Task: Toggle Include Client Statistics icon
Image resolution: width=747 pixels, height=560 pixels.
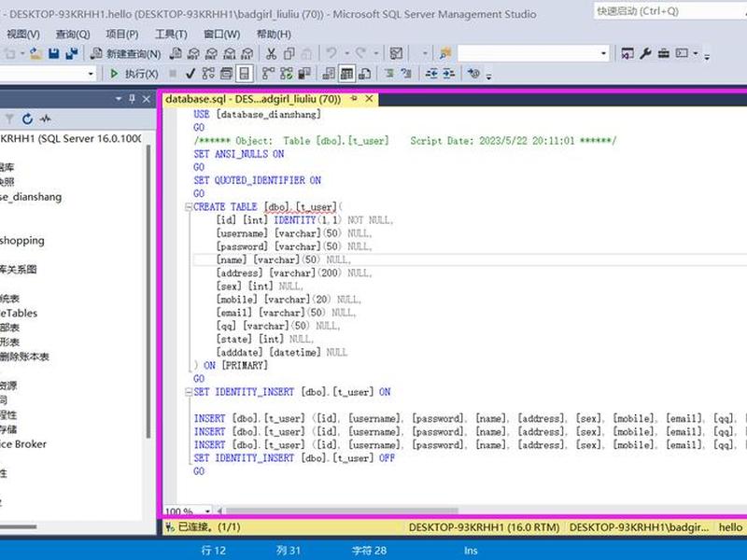Action: 304,74
